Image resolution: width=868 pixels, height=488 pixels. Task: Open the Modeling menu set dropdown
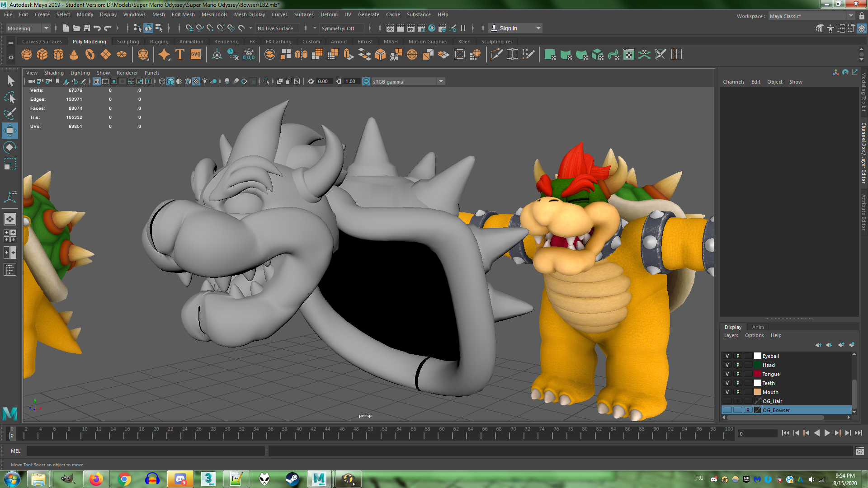click(28, 28)
